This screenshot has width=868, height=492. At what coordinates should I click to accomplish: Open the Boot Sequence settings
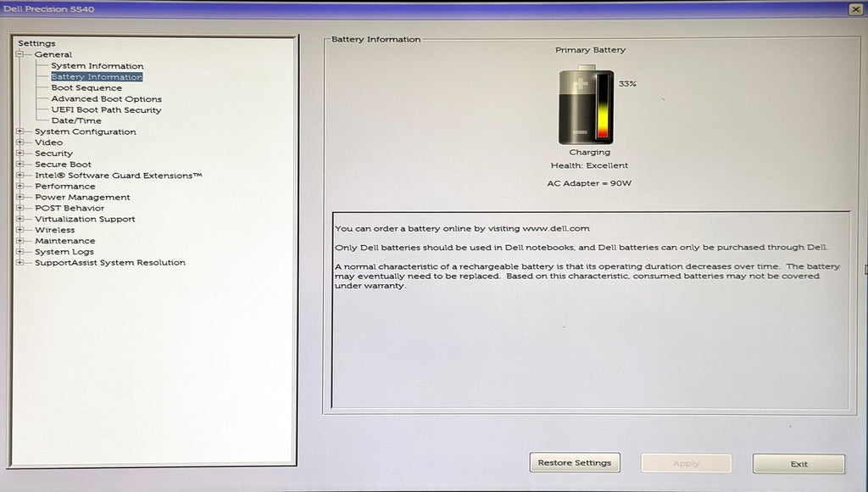pos(86,88)
